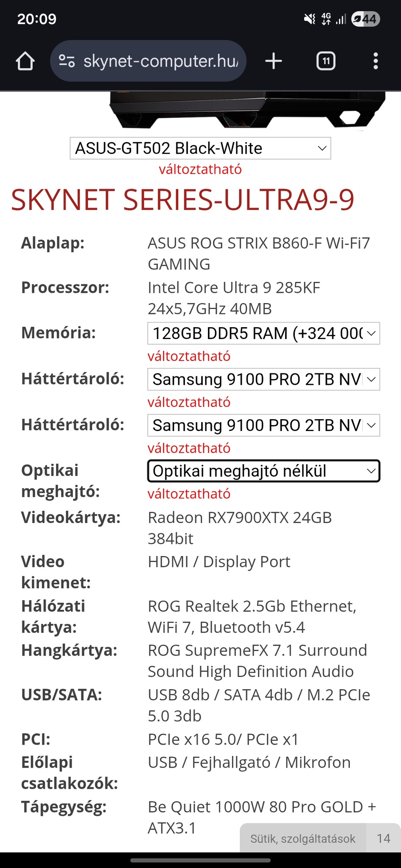
Task: Tap the clock showing 20:09
Action: (37, 19)
